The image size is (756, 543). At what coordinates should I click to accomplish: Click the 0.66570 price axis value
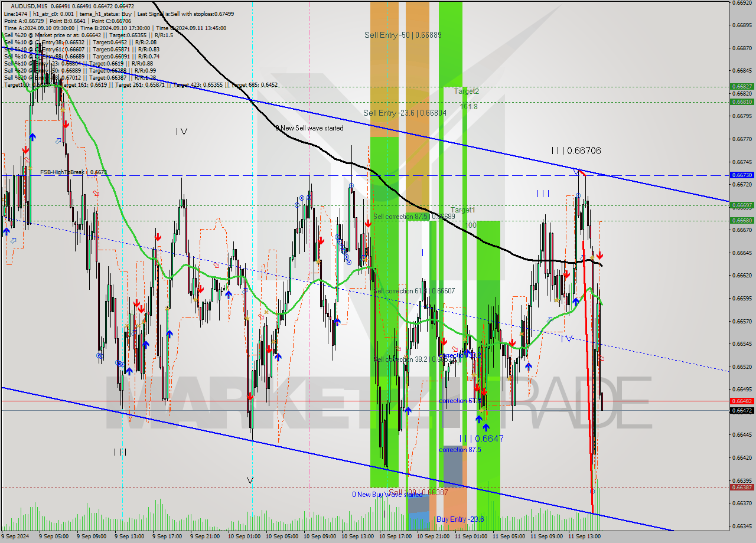pyautogui.click(x=742, y=322)
